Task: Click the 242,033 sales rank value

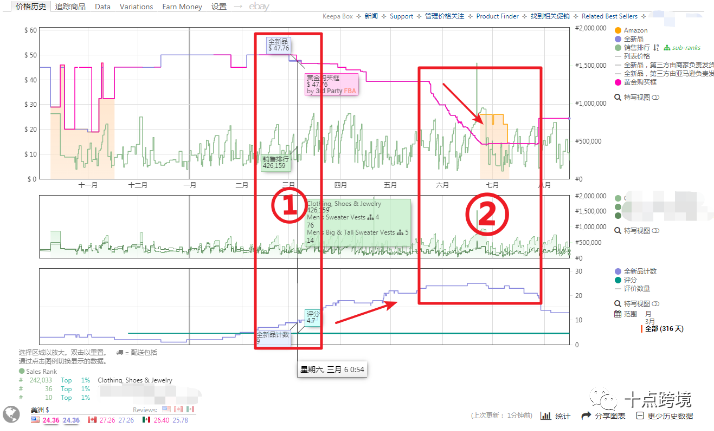Action: pos(41,380)
